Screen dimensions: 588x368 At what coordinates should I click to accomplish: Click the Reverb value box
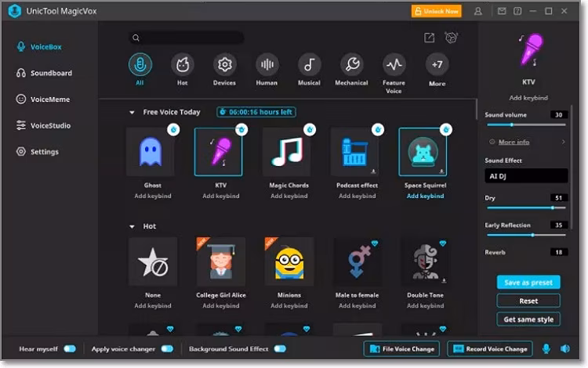click(x=559, y=252)
